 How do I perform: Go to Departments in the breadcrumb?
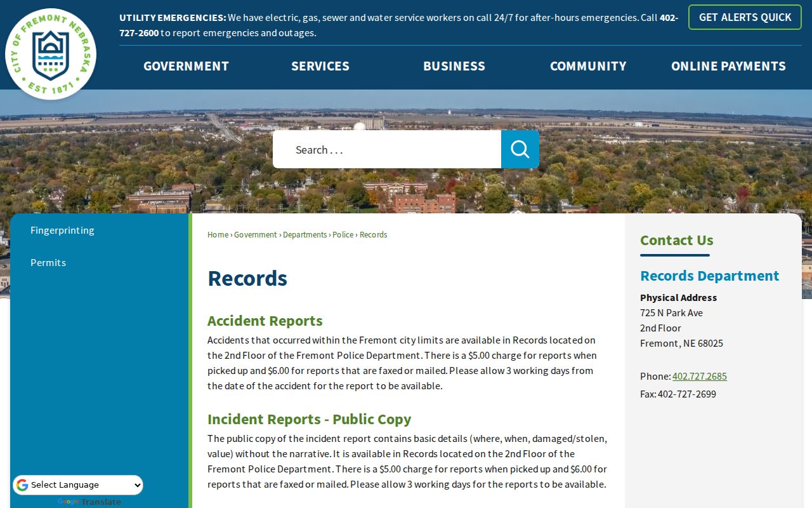click(x=305, y=234)
